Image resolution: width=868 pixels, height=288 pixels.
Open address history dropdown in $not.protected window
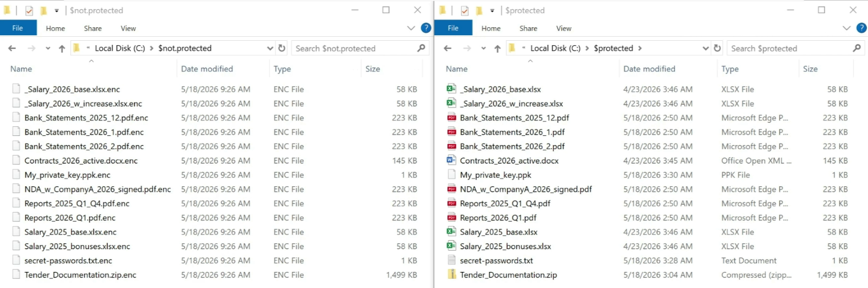[x=270, y=48]
